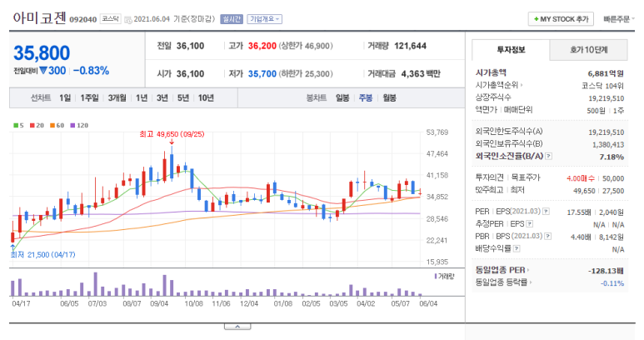Click the calendar icon beside 2021.06.04
The image size is (644, 340).
pyautogui.click(x=128, y=19)
